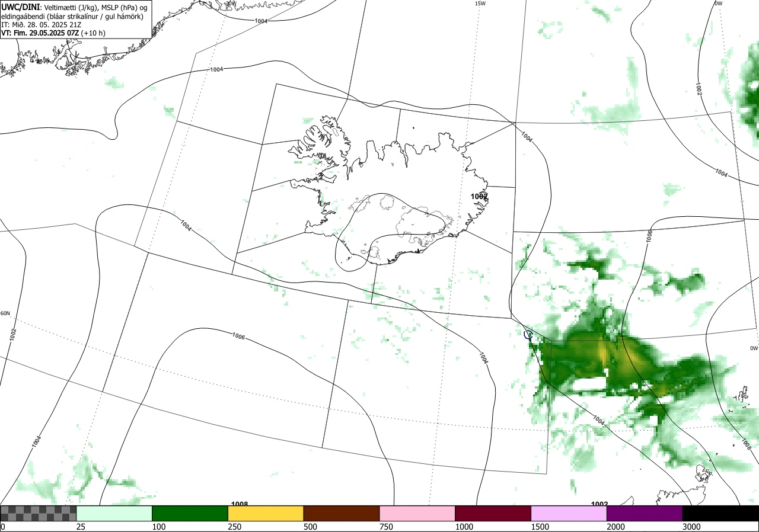Click the lavender 1500–2000 legend swatch
759x532 pixels.
pyautogui.click(x=569, y=513)
